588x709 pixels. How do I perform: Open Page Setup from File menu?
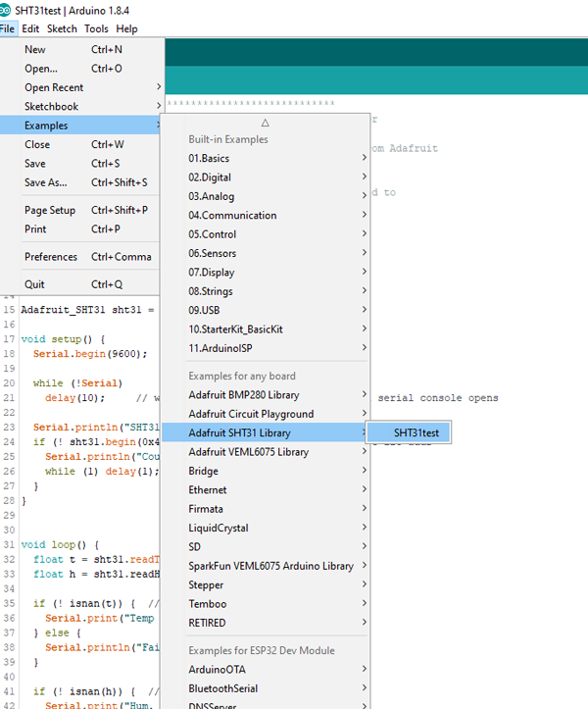79,210
